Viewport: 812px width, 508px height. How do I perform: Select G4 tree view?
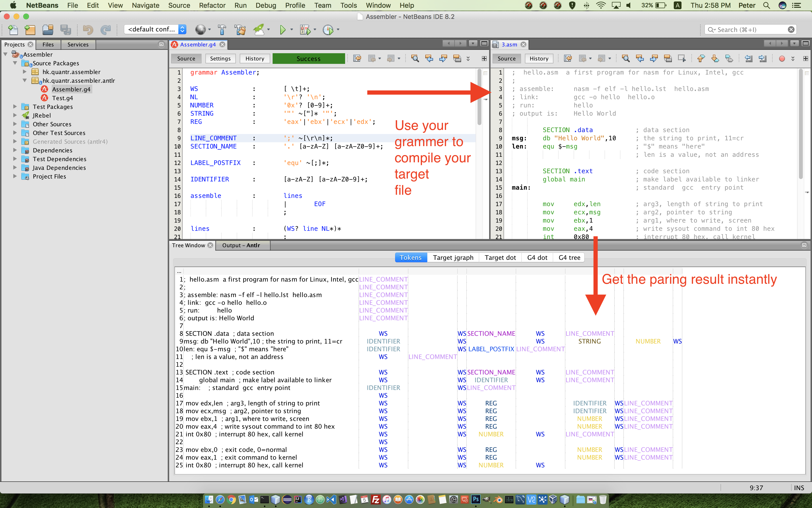(569, 257)
